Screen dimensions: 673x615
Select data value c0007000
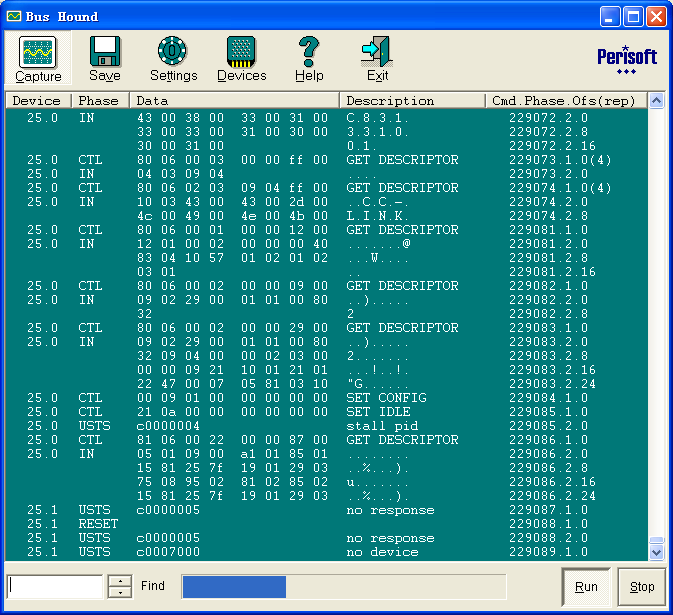168,552
